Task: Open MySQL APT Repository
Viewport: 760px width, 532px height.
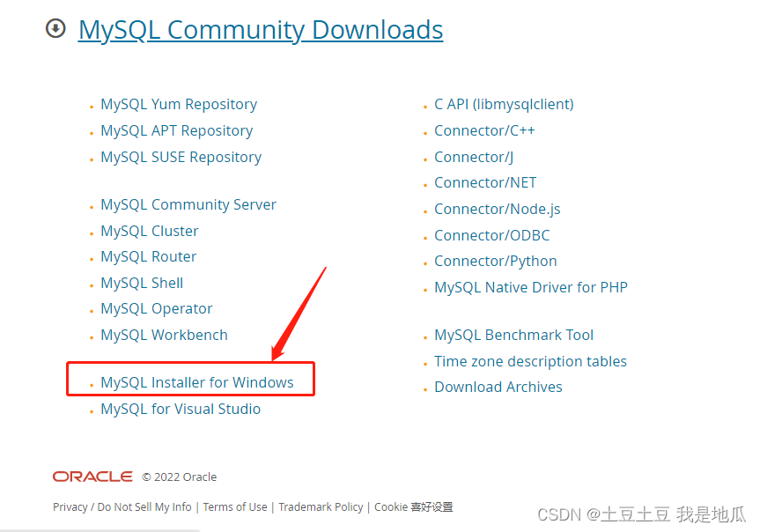Action: pyautogui.click(x=176, y=131)
